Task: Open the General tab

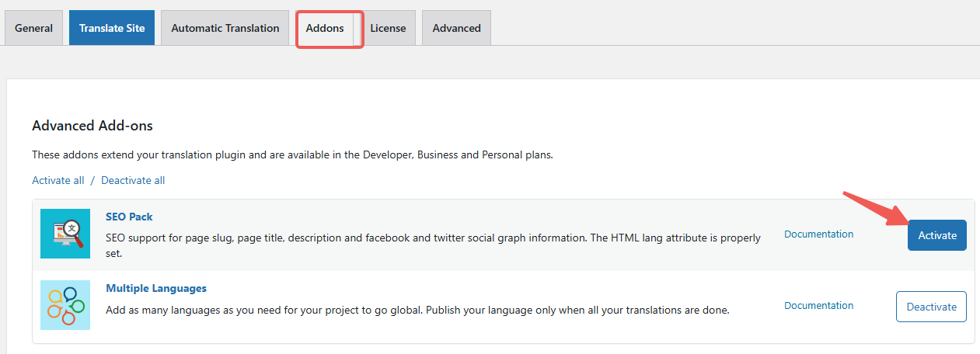Action: (33, 28)
